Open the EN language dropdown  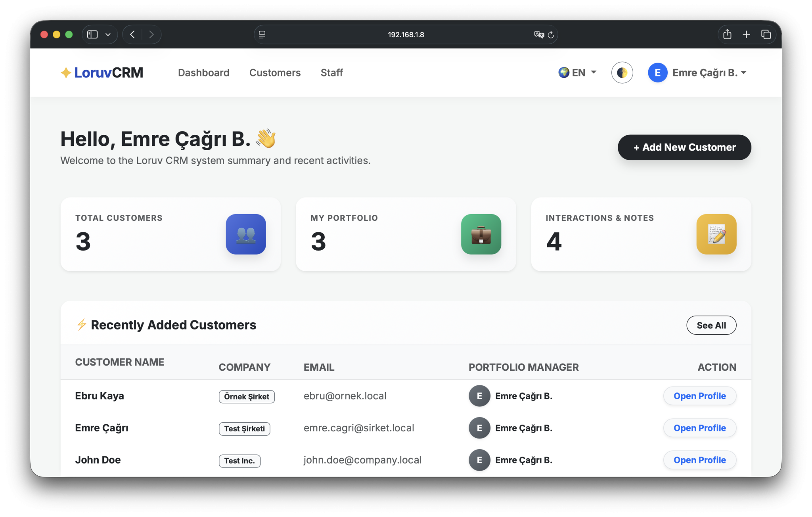coord(577,73)
